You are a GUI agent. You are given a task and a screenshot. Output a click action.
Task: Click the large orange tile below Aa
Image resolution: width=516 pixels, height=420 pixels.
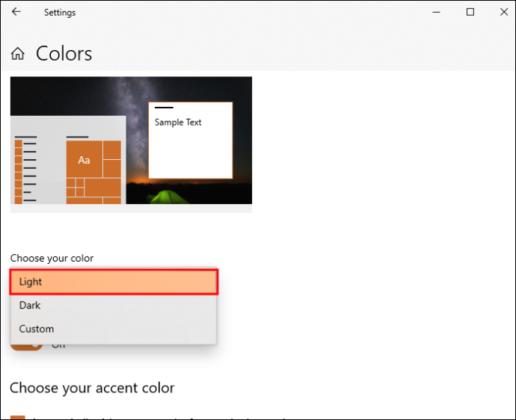pos(102,188)
